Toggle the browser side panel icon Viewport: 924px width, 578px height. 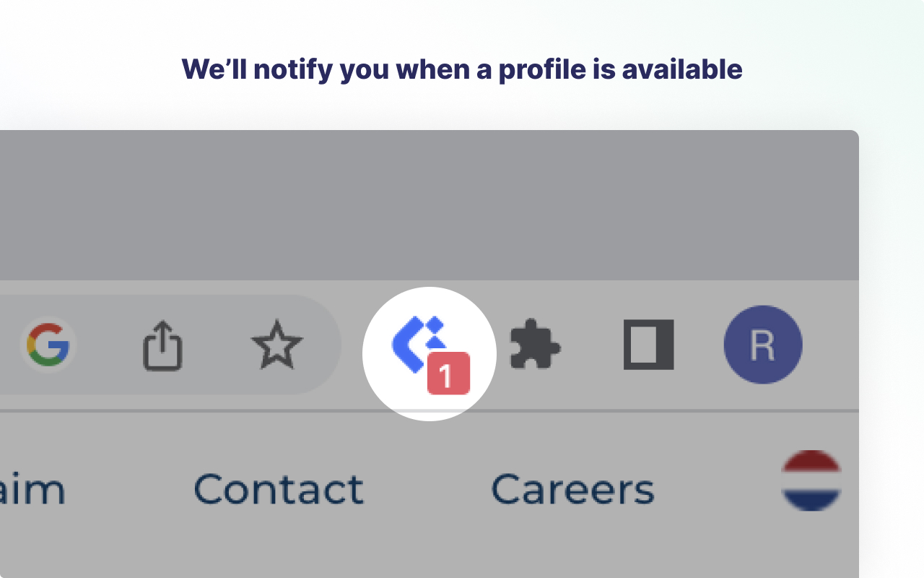(648, 345)
